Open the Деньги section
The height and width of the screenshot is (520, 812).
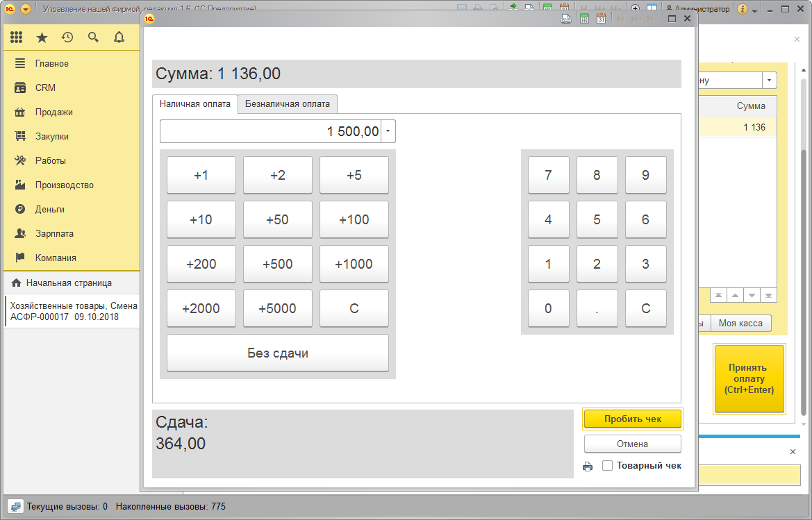click(x=50, y=210)
